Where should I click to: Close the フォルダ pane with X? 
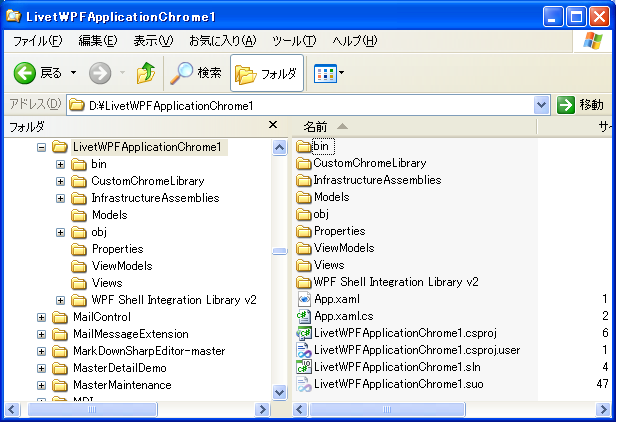[x=273, y=125]
